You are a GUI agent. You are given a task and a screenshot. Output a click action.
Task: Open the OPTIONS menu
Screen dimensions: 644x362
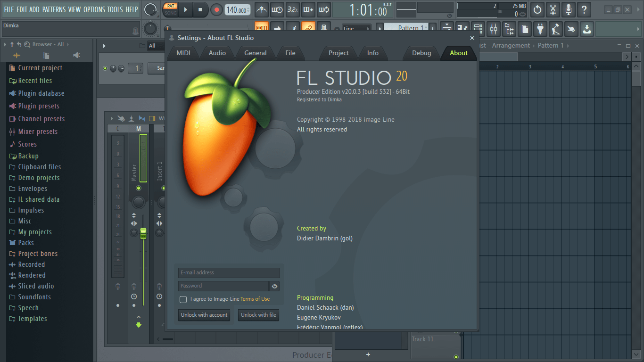point(94,9)
